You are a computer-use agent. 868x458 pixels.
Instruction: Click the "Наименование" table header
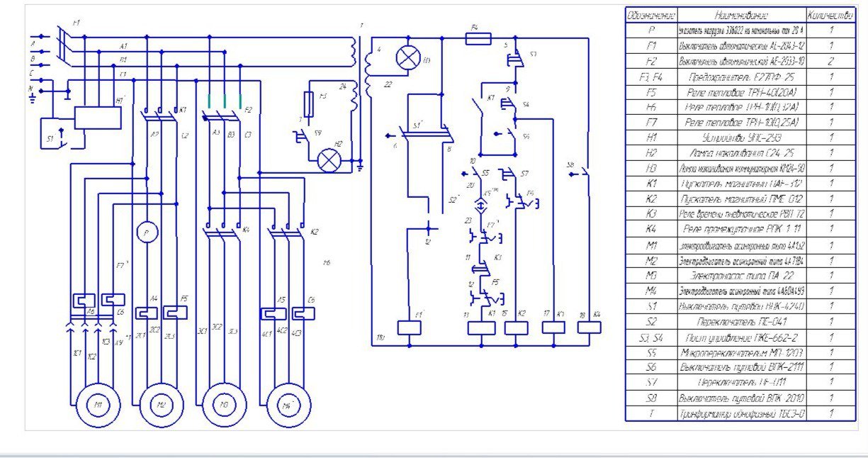tap(742, 16)
